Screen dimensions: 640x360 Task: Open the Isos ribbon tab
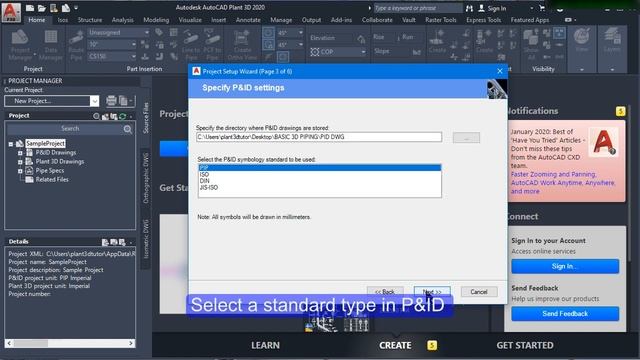[62, 20]
